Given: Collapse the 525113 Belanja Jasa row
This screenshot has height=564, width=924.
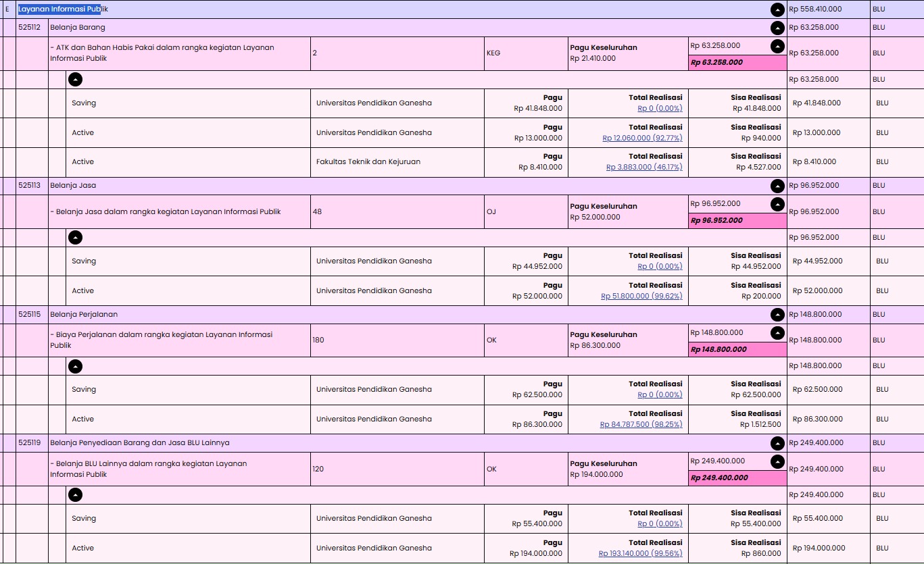Looking at the screenshot, I should tap(777, 186).
